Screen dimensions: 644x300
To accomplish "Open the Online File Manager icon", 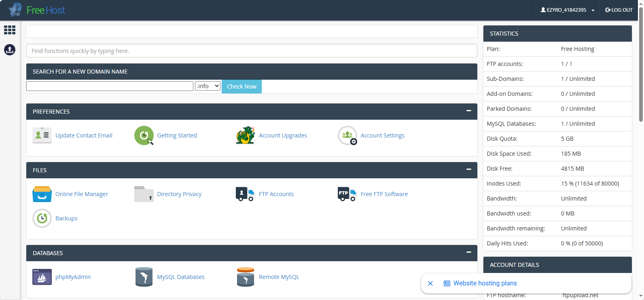I will click(42, 194).
